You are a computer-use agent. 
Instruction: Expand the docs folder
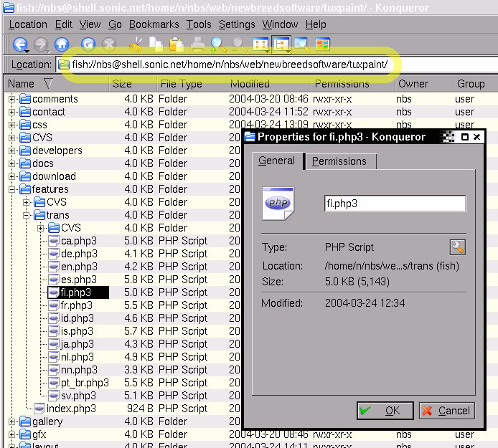11,163
